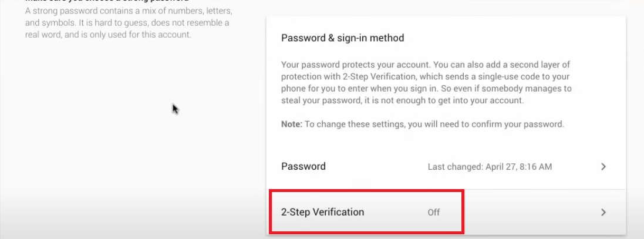
Task: Expand the Password row chevron arrow
Action: coord(603,167)
